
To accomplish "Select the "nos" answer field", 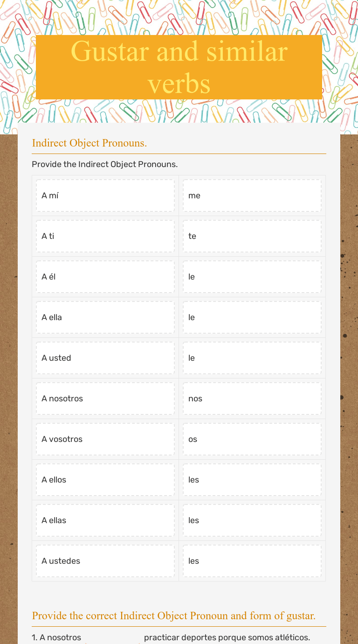I will click(252, 399).
